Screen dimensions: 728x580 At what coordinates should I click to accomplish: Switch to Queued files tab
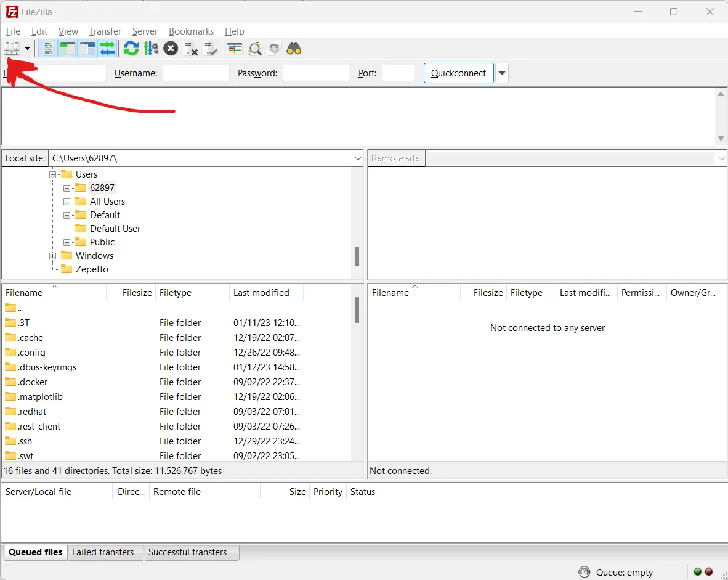(35, 552)
